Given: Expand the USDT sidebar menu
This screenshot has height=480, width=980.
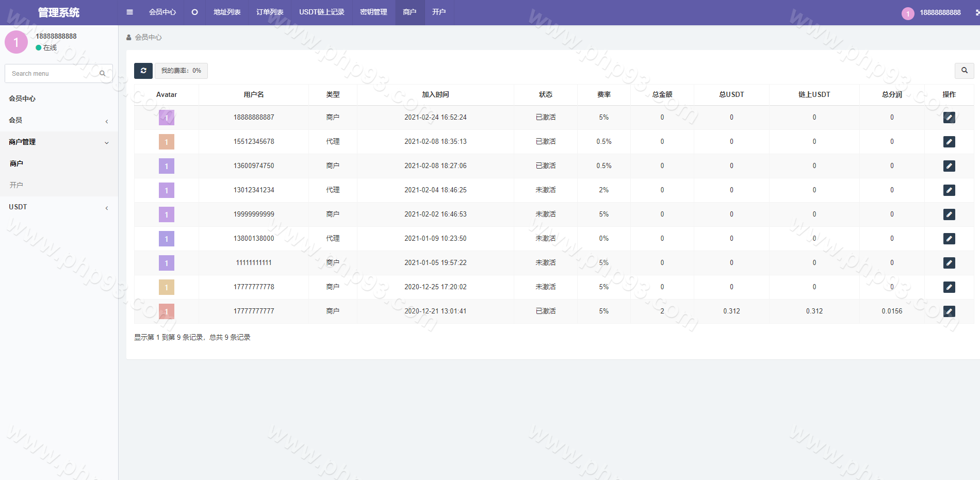Looking at the screenshot, I should pyautogui.click(x=59, y=207).
